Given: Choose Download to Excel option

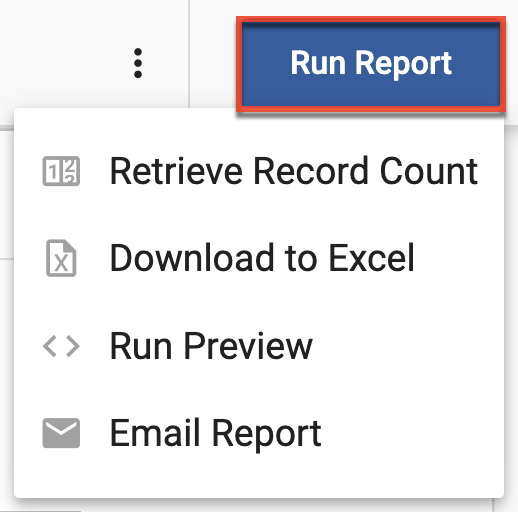Looking at the screenshot, I should 259,258.
